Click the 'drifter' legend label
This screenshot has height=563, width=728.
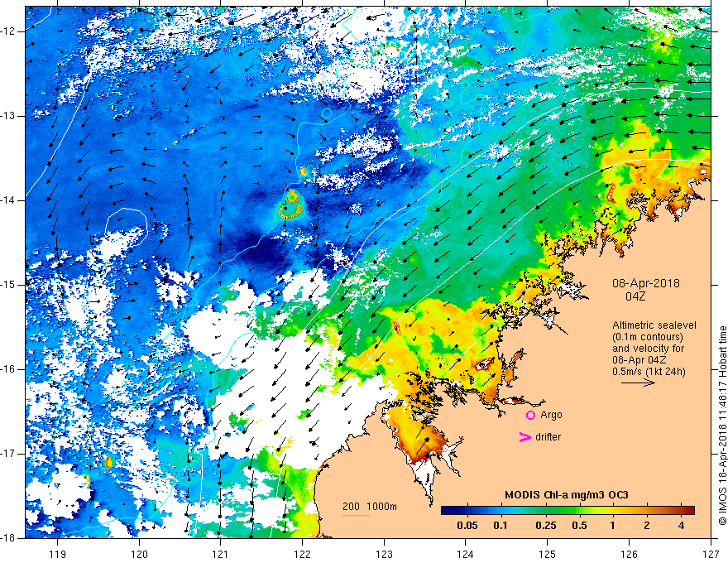pos(548,437)
